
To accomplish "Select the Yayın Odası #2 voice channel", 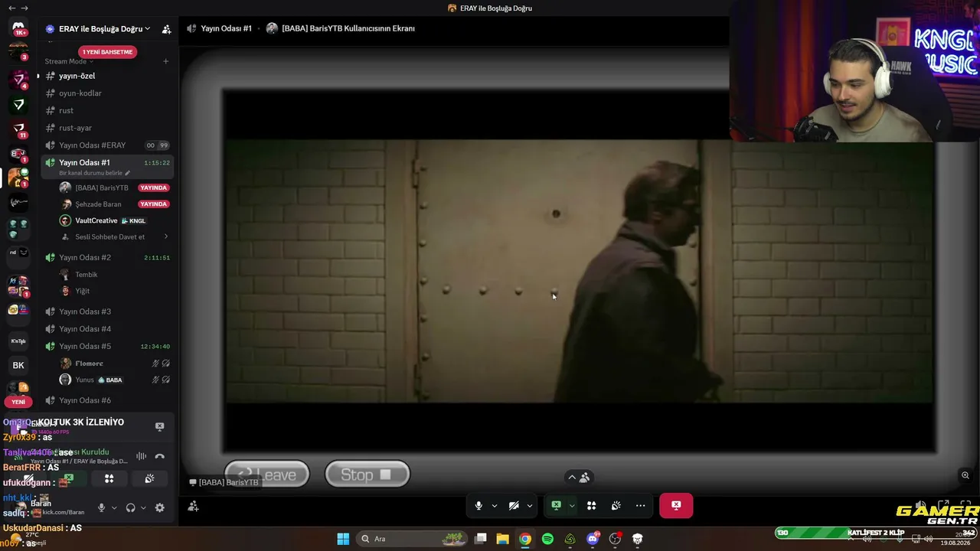I will click(x=106, y=257).
